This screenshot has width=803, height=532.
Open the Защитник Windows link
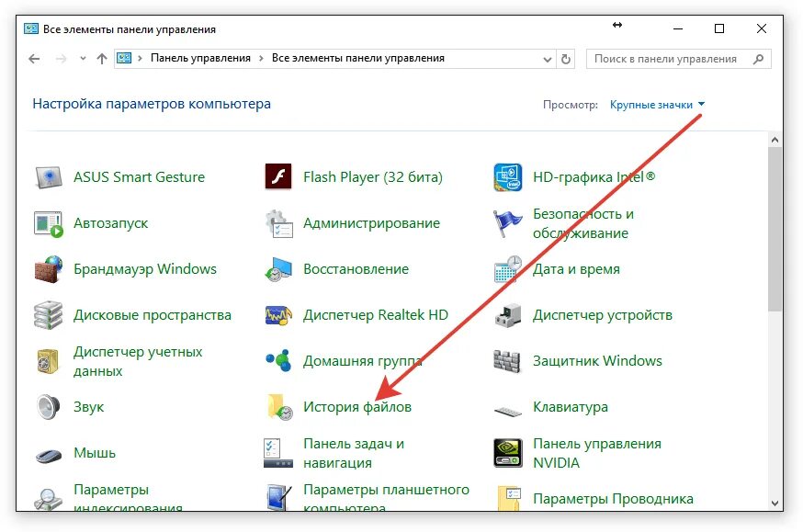pos(597,361)
